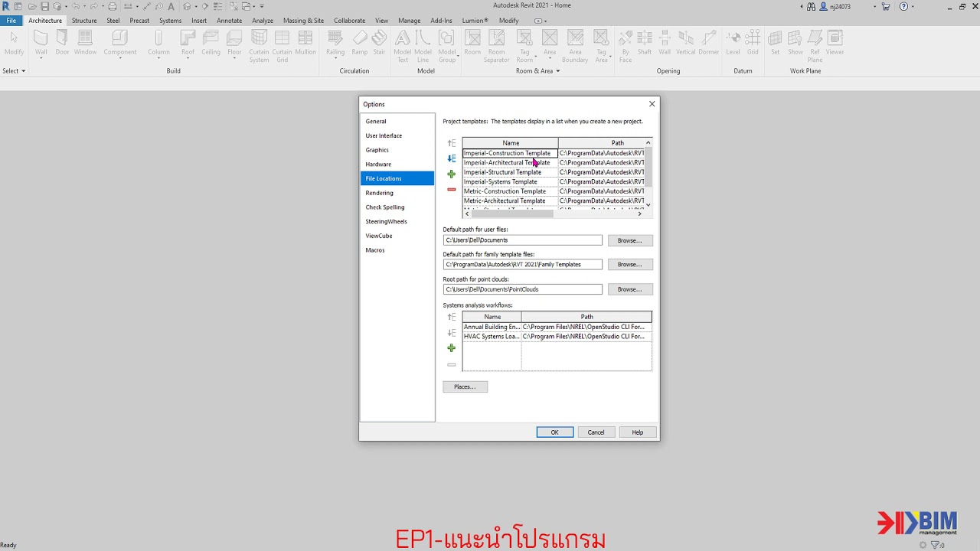
Task: Switch to the Structure ribbon tab
Action: click(84, 21)
